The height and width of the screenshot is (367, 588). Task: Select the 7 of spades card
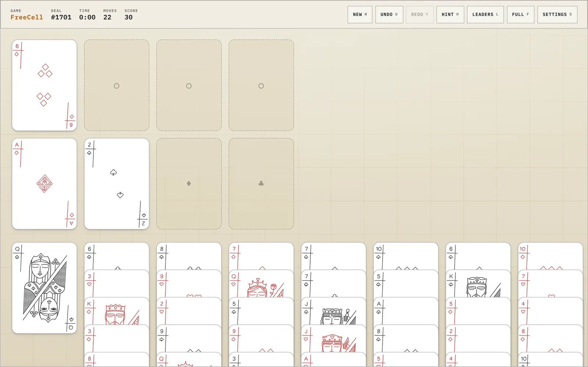pos(334,256)
